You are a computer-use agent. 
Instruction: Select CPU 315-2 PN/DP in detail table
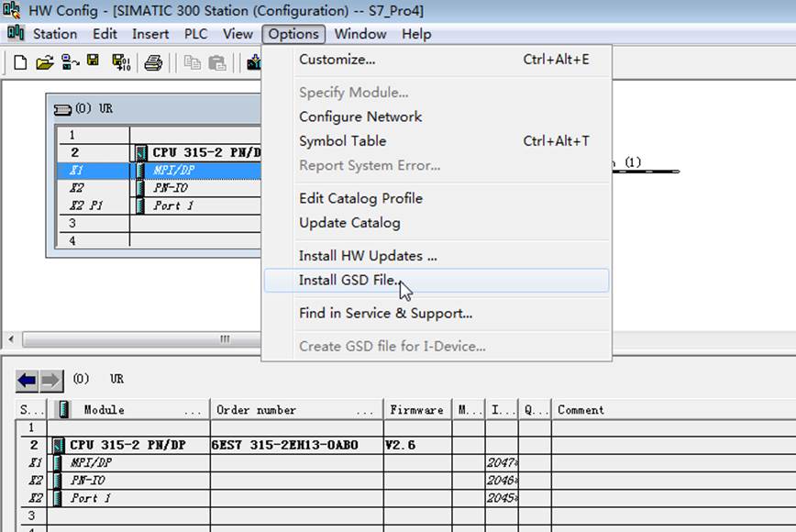(x=127, y=445)
